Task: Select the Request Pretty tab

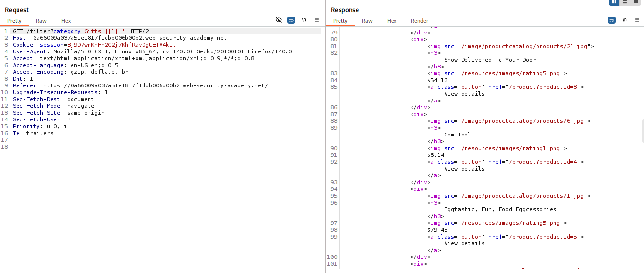Action: [x=15, y=21]
